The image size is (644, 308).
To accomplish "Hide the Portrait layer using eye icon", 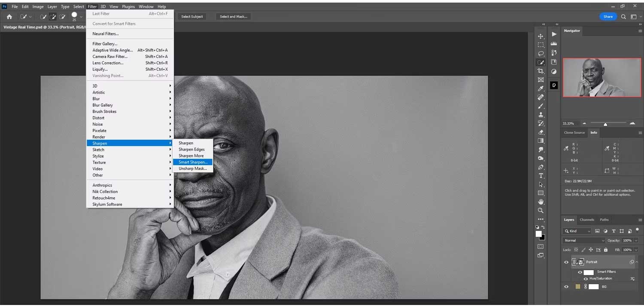I will pos(566,262).
